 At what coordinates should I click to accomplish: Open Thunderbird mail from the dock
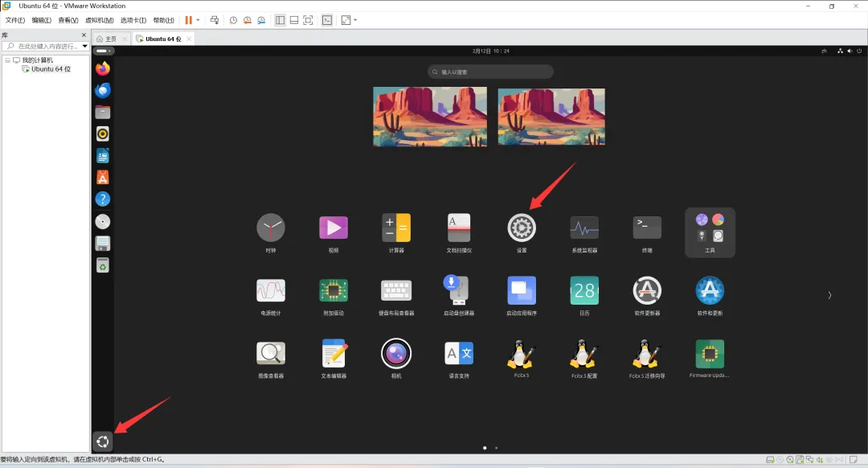click(x=102, y=90)
